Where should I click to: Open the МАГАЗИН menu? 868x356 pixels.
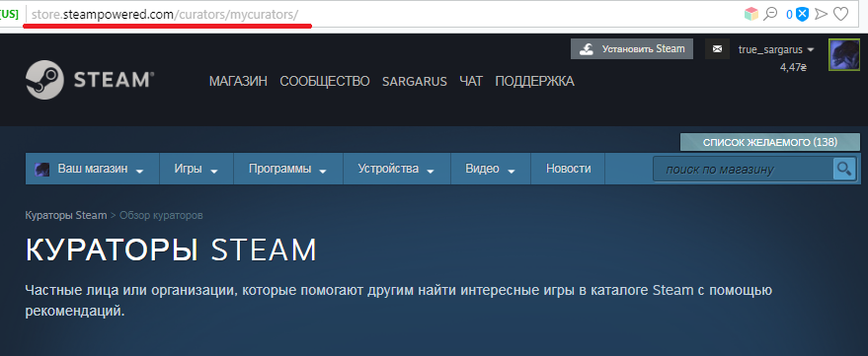point(238,81)
